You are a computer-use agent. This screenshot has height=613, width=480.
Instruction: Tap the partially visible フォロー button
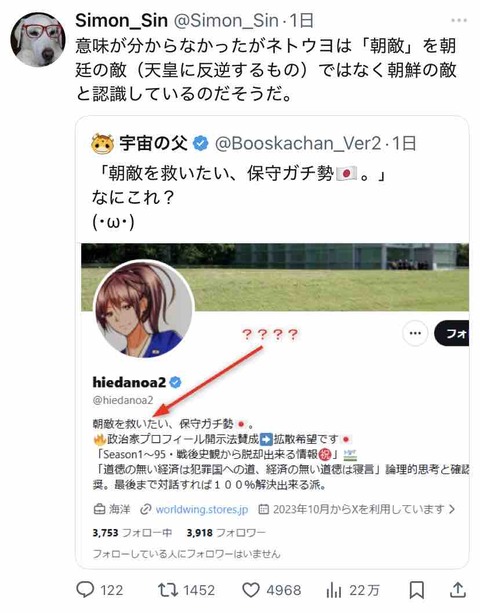pos(451,333)
